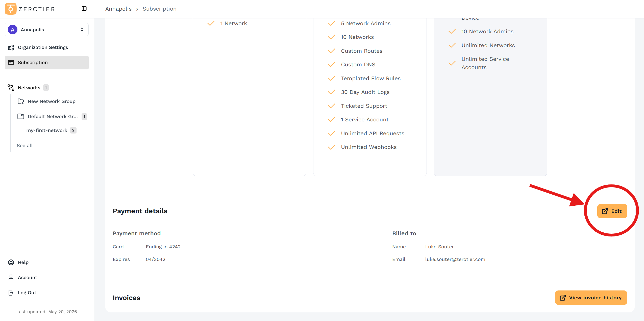
Task: Click the 'Payment details' heading
Action: 140,211
